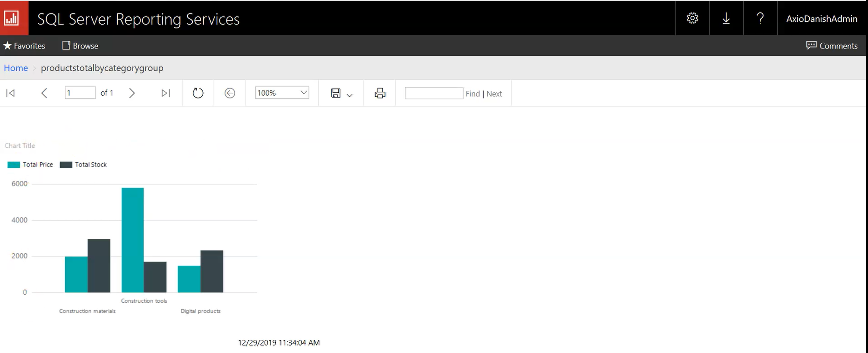Click the find text input box
The image size is (868, 353).
[x=434, y=93]
